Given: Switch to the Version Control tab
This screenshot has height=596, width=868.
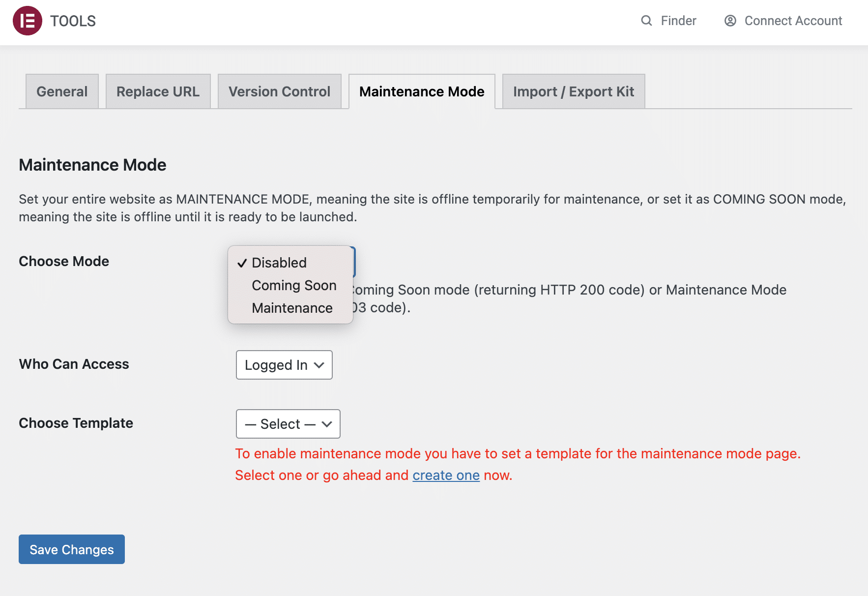Looking at the screenshot, I should click(279, 91).
